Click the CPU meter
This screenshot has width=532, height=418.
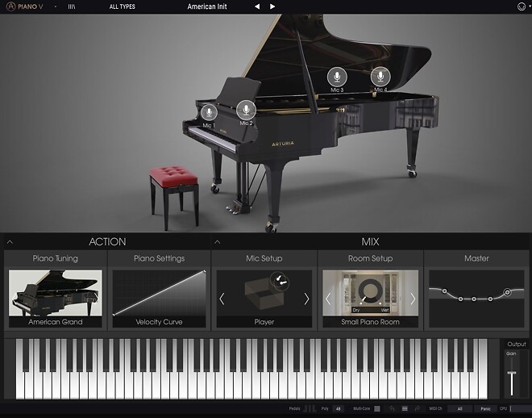point(521,409)
